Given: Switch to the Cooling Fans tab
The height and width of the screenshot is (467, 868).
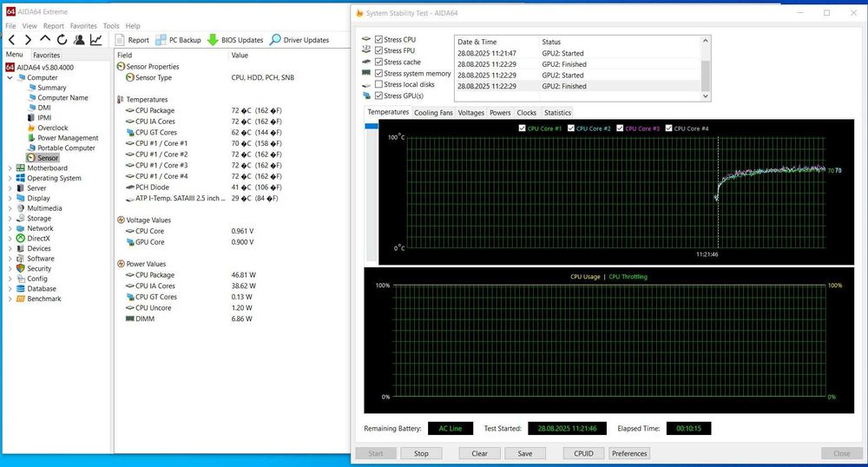Looking at the screenshot, I should tap(433, 112).
